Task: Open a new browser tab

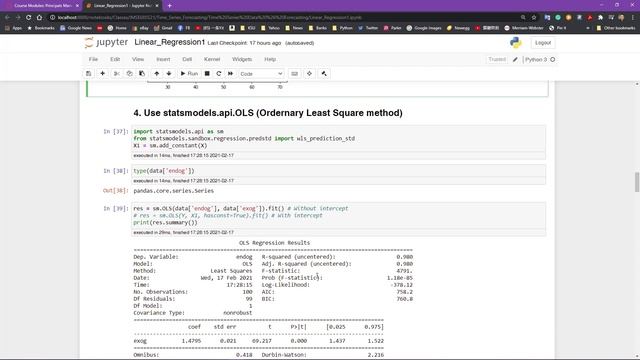Action: 169,6
